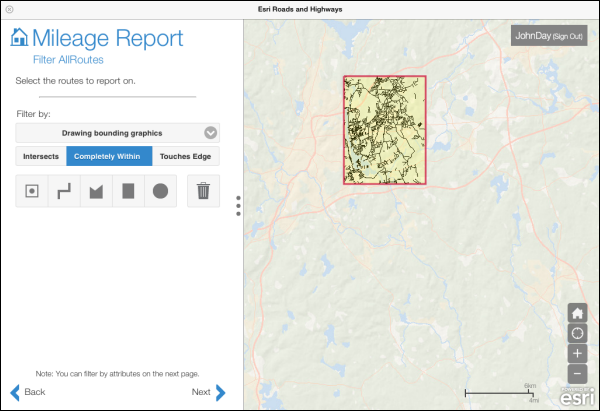Image resolution: width=600 pixels, height=411 pixels.
Task: Zoom out on the map
Action: pos(577,374)
